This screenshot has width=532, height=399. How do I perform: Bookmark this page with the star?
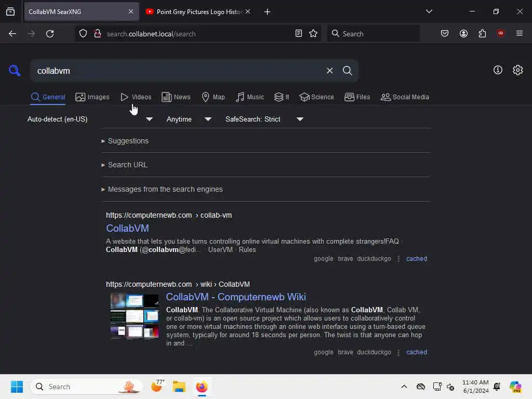(313, 34)
